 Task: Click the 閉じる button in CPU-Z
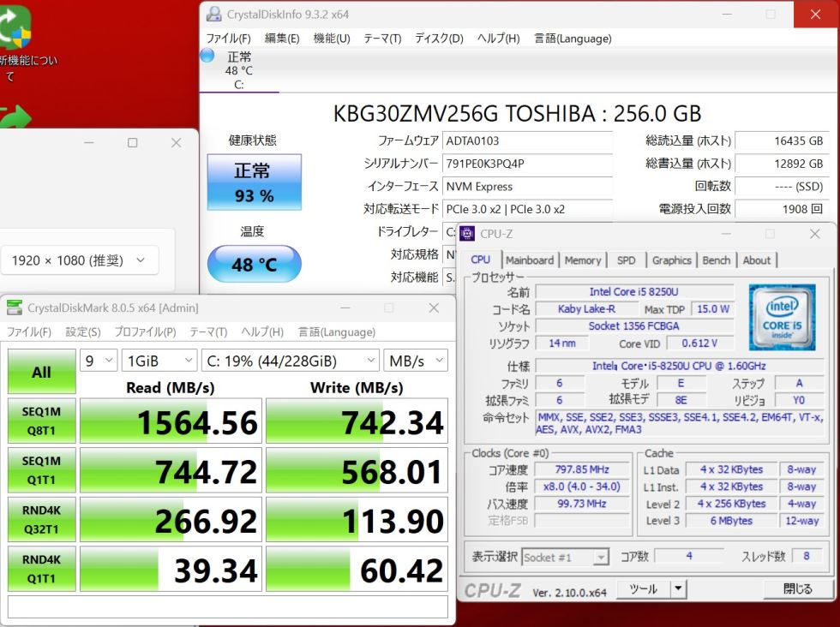(x=797, y=588)
